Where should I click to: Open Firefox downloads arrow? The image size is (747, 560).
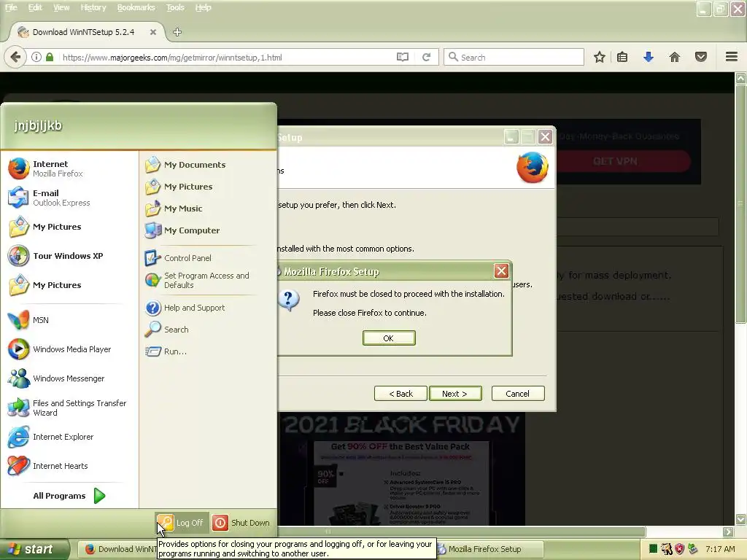(x=649, y=57)
